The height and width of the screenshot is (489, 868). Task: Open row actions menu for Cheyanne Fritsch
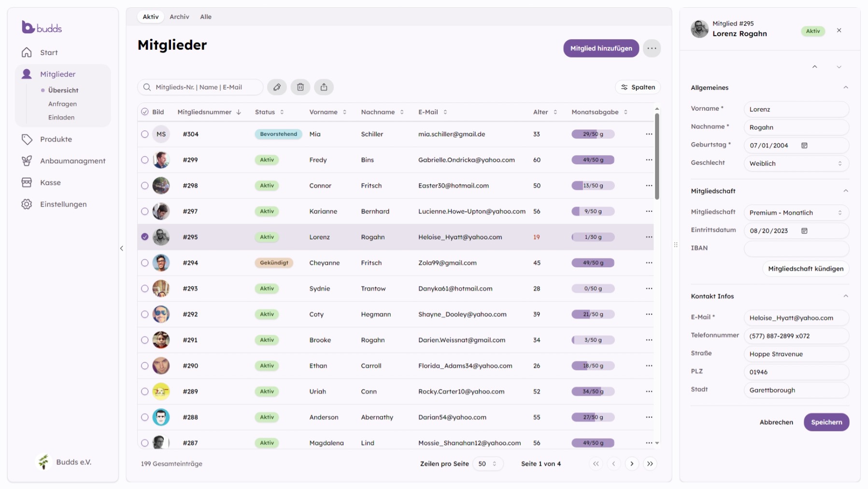click(x=649, y=263)
